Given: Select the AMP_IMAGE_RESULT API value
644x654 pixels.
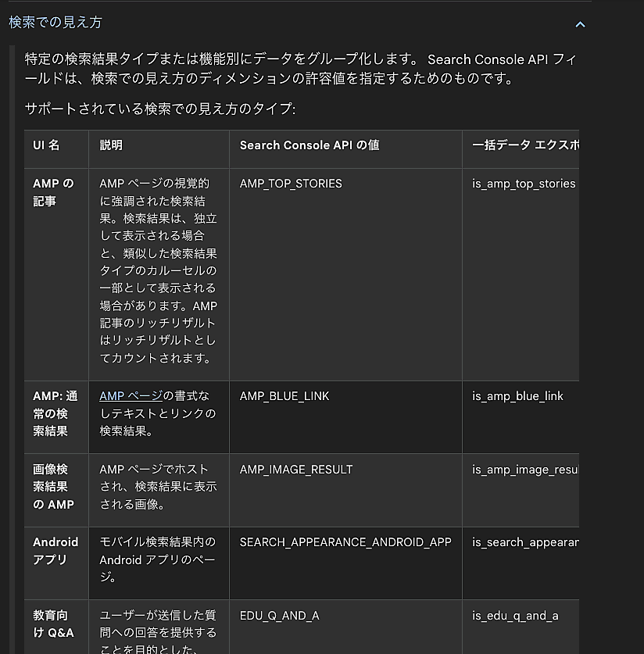Looking at the screenshot, I should [296, 470].
